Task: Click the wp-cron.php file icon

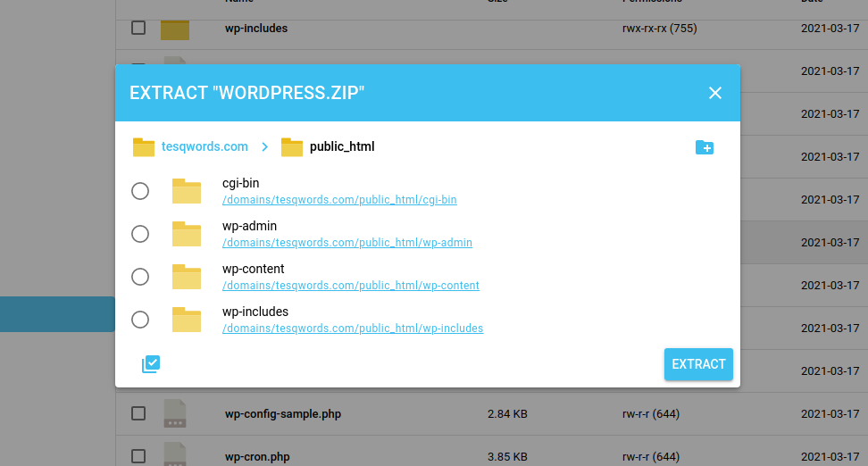Action: 175,454
